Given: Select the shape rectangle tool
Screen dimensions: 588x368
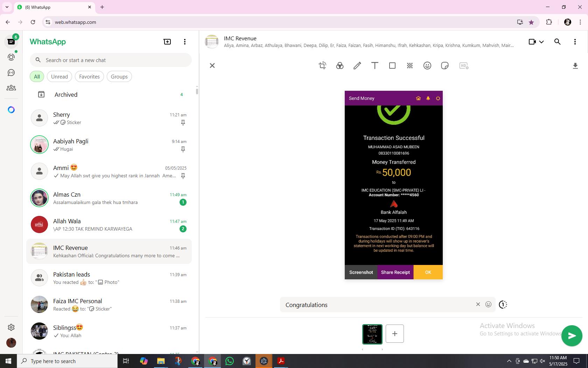Looking at the screenshot, I should [x=392, y=66].
